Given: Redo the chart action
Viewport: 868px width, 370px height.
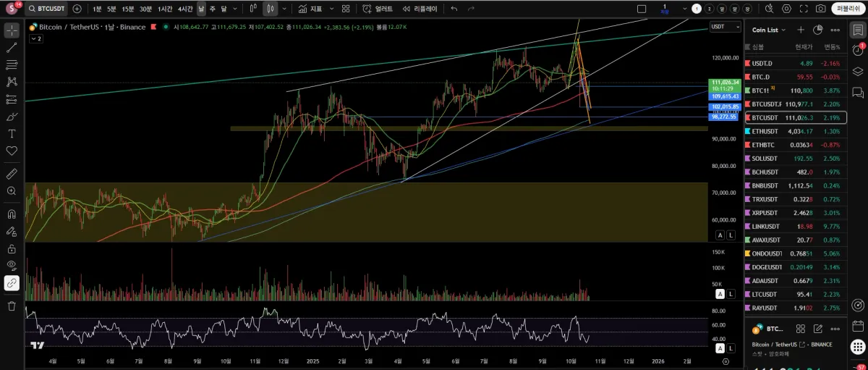Looking at the screenshot, I should click(x=471, y=9).
